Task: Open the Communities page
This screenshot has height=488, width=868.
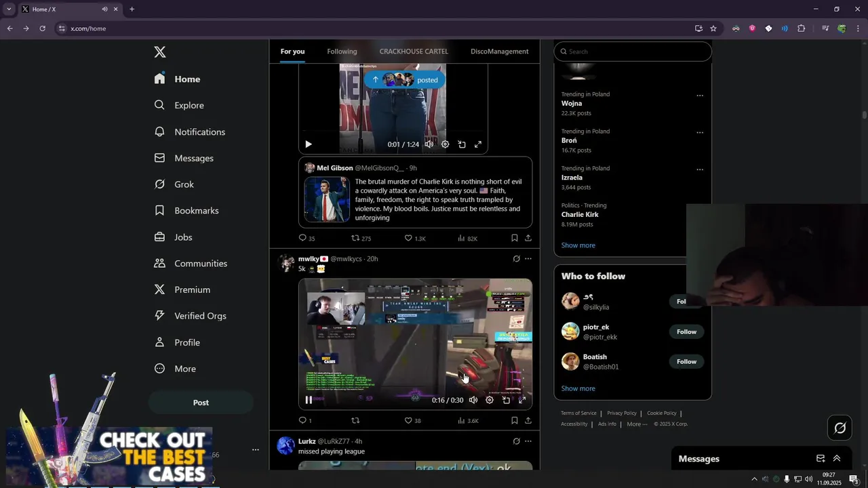Action: [x=191, y=263]
